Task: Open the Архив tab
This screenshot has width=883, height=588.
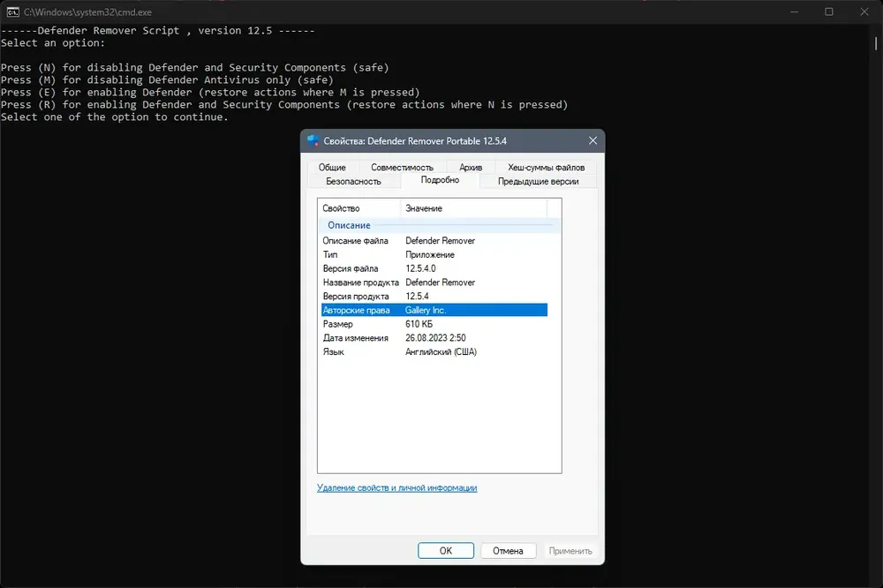Action: pos(471,167)
